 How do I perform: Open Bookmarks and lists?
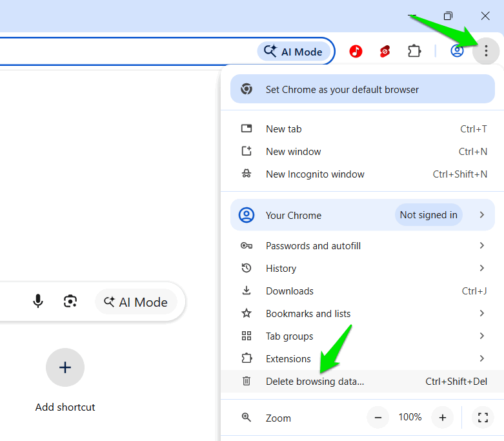pos(362,313)
